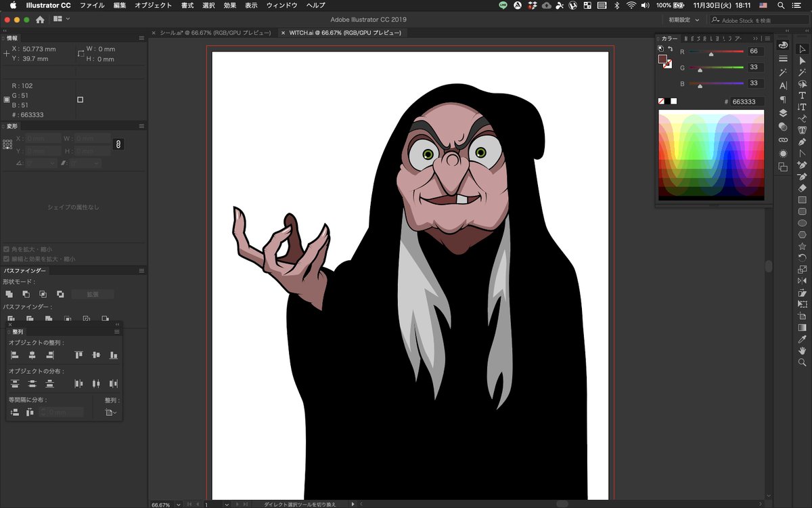The width and height of the screenshot is (812, 508).
Task: Click the Adobe Stock search field
Action: point(759,20)
